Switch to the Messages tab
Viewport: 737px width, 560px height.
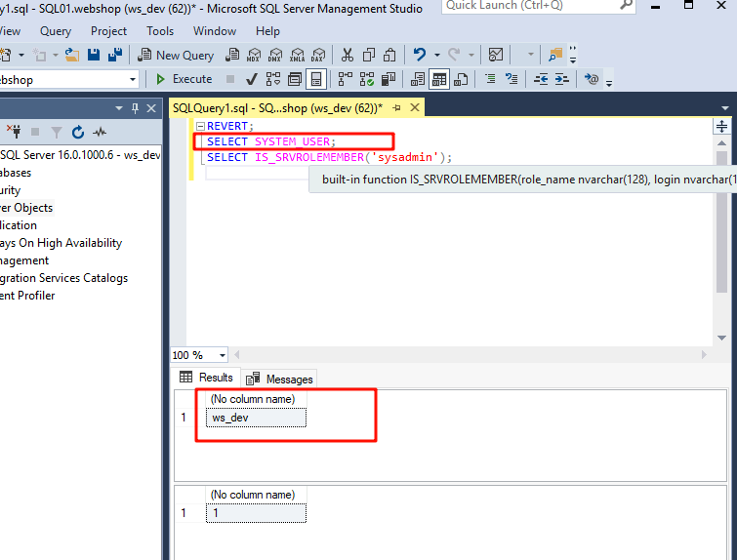[279, 379]
